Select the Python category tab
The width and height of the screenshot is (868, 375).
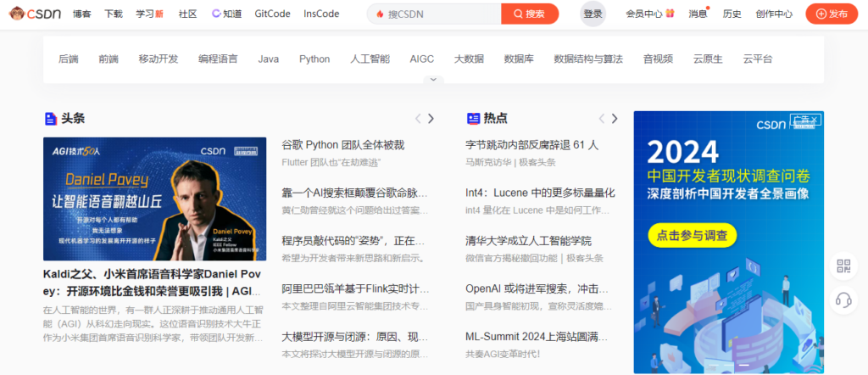pos(314,59)
